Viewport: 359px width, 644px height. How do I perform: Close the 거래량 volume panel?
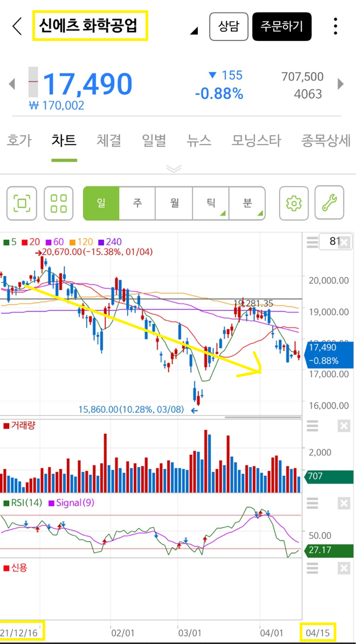pyautogui.click(x=344, y=426)
